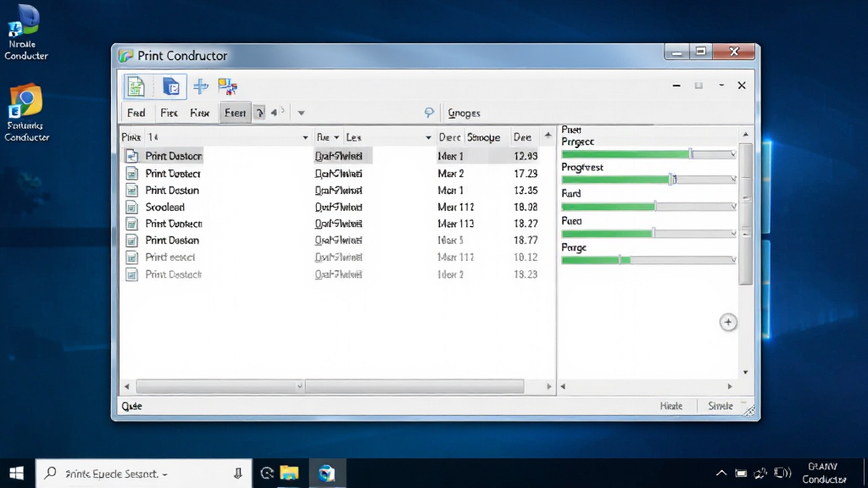Open the Fiex menu

[x=169, y=113]
